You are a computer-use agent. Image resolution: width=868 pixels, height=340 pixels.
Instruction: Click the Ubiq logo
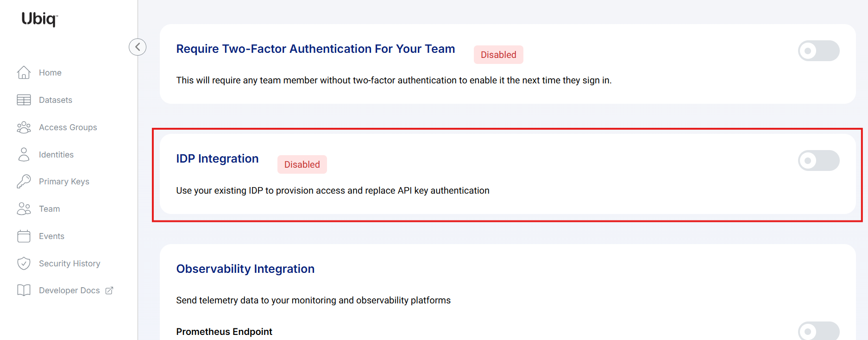(39, 19)
